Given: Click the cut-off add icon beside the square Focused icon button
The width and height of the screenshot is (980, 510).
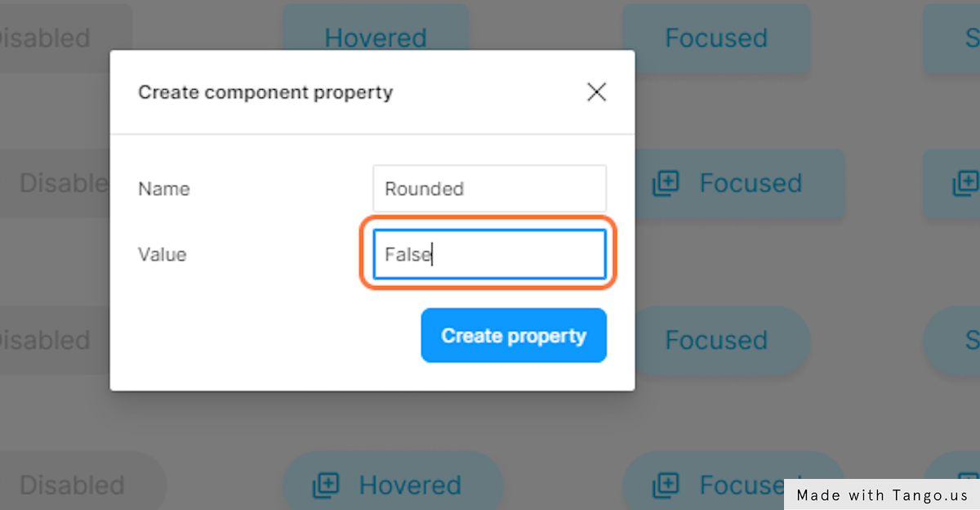Looking at the screenshot, I should (x=966, y=184).
